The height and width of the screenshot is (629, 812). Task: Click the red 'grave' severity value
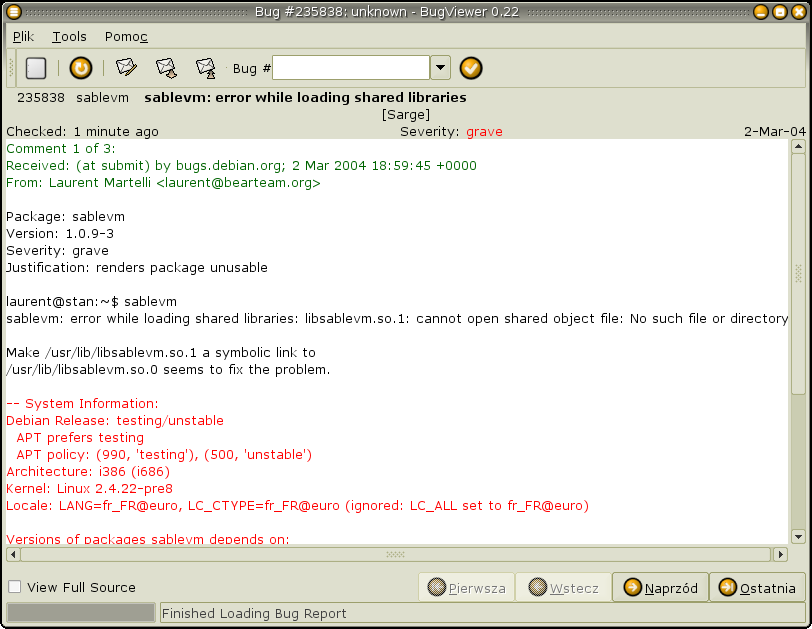pyautogui.click(x=484, y=132)
